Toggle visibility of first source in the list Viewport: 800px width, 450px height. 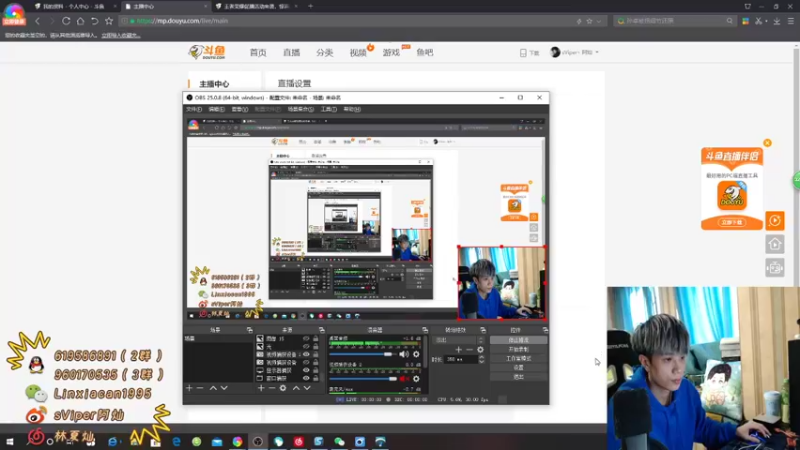pyautogui.click(x=306, y=339)
